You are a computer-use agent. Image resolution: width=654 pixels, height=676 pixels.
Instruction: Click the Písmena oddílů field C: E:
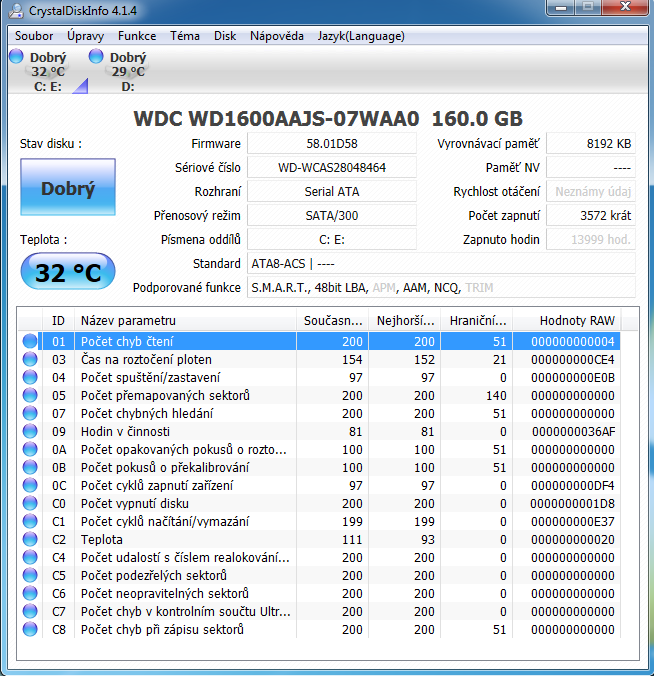pyautogui.click(x=332, y=239)
